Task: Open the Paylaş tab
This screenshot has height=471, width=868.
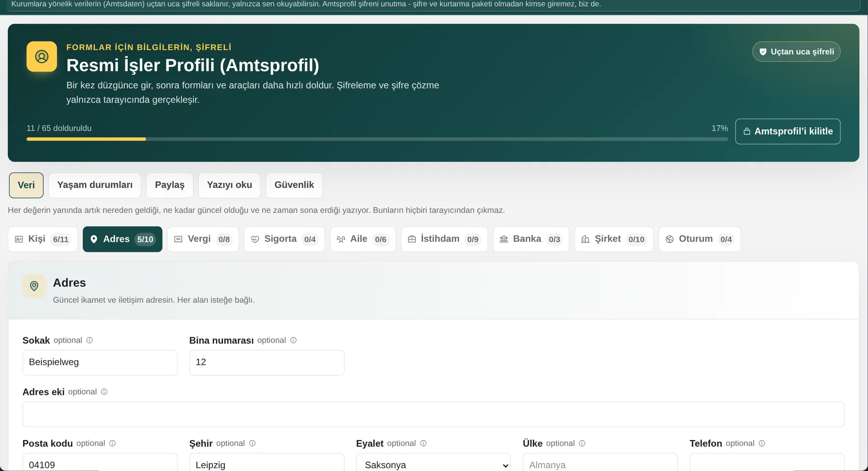Action: tap(170, 185)
